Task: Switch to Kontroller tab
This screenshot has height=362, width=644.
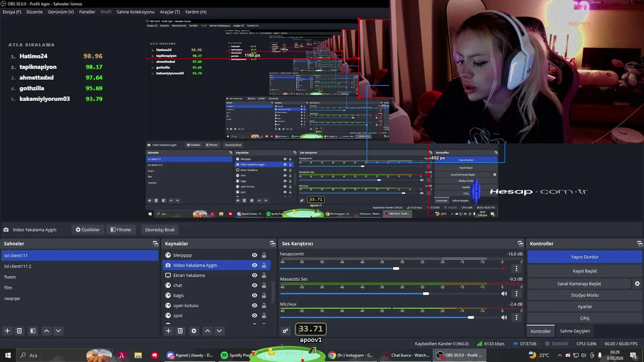Action: 540,331
